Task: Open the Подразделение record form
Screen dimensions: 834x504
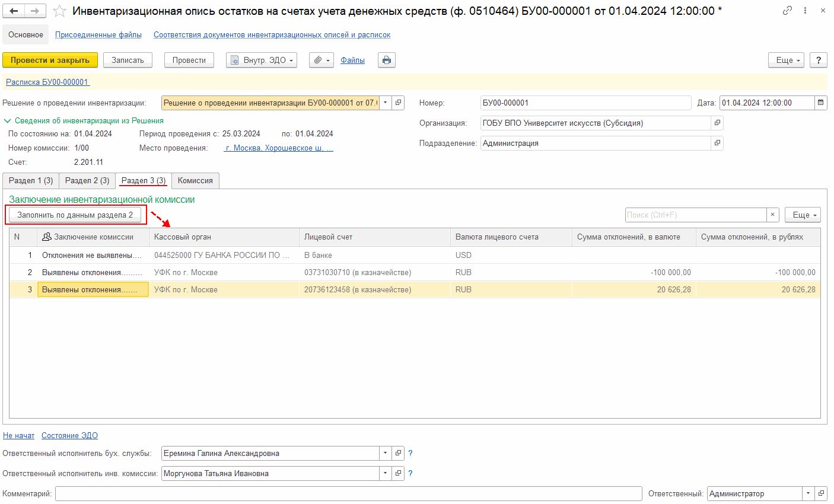Action: point(717,143)
